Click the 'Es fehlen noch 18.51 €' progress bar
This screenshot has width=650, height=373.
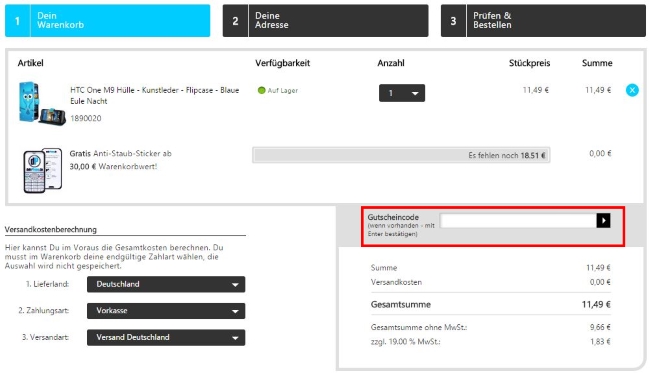pos(401,155)
